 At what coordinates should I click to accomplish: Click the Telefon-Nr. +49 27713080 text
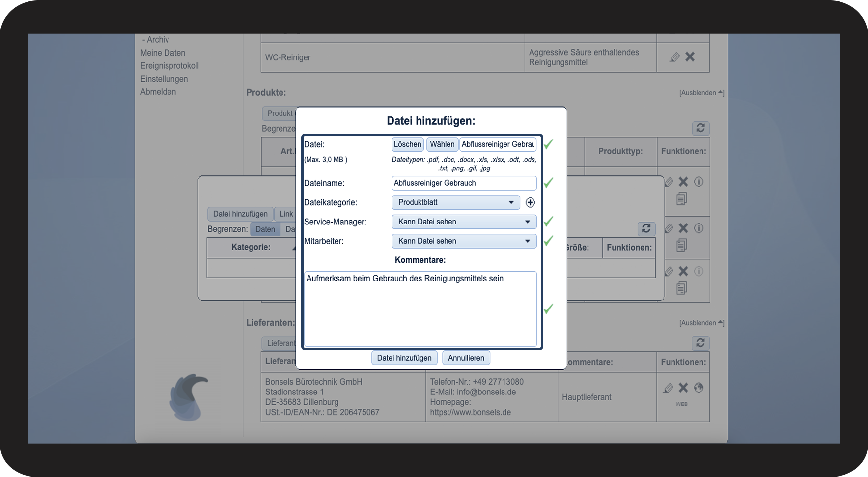click(x=477, y=382)
